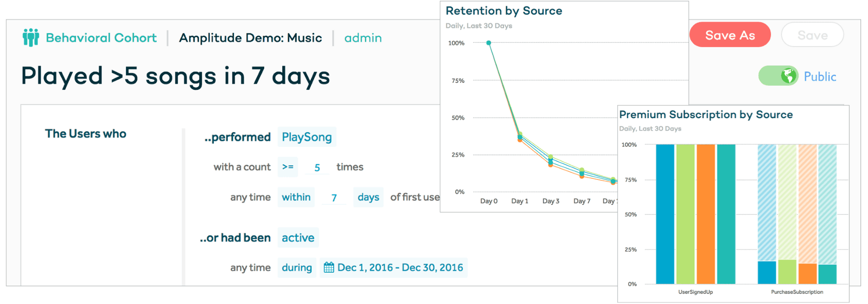
Task: Click the Behavioral Cohort people icon
Action: click(31, 37)
